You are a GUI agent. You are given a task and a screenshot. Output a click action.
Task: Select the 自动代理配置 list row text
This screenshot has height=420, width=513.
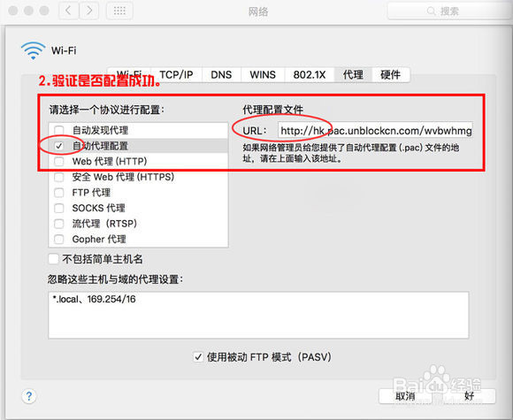coord(100,146)
